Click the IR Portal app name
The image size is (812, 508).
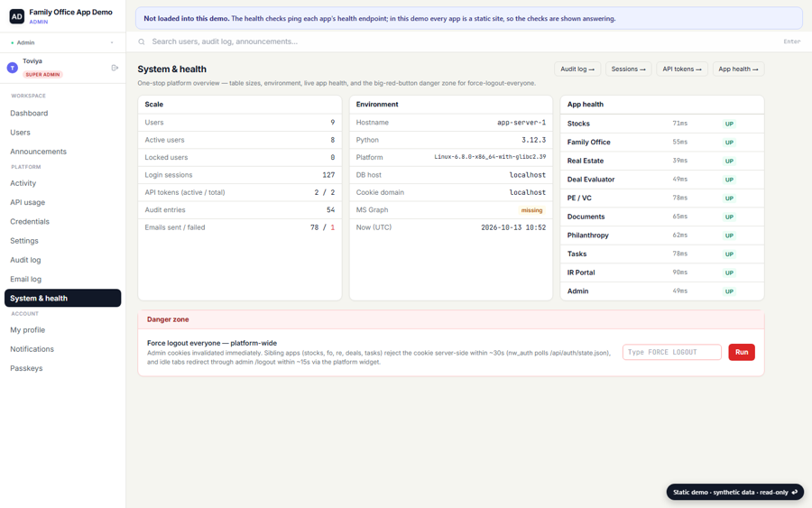581,272
